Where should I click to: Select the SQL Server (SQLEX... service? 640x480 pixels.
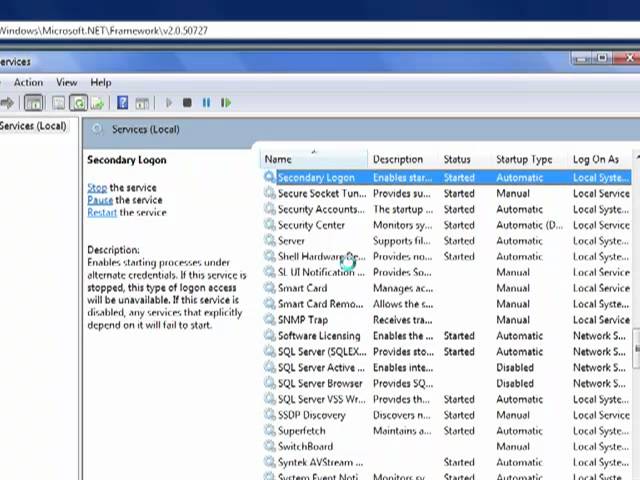point(447,351)
